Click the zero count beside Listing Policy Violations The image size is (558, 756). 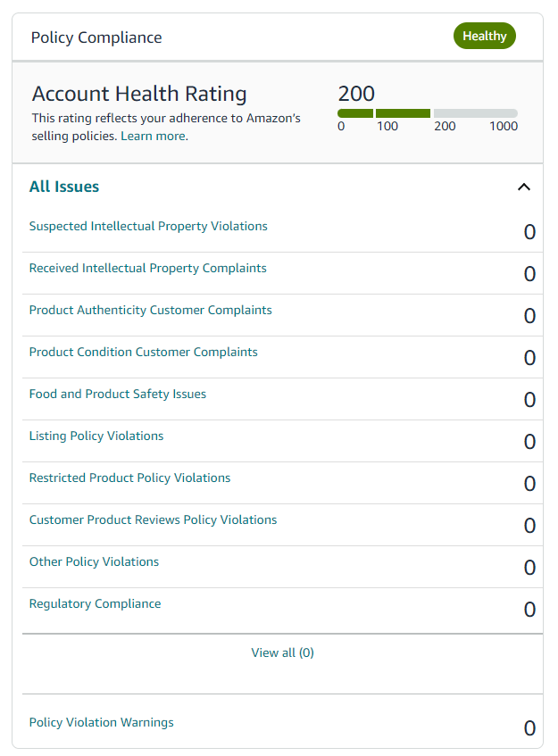[x=529, y=441]
